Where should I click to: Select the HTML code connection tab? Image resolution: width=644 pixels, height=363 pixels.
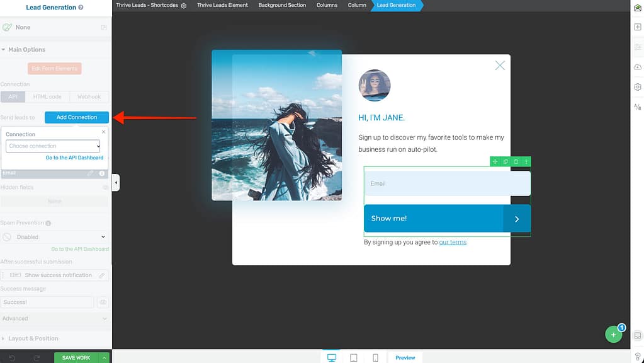click(x=47, y=97)
